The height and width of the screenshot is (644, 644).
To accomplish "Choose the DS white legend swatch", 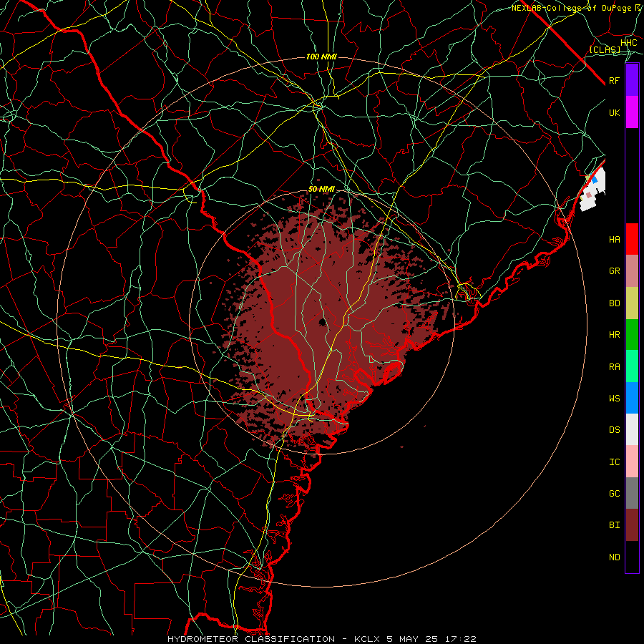I will click(x=632, y=429).
